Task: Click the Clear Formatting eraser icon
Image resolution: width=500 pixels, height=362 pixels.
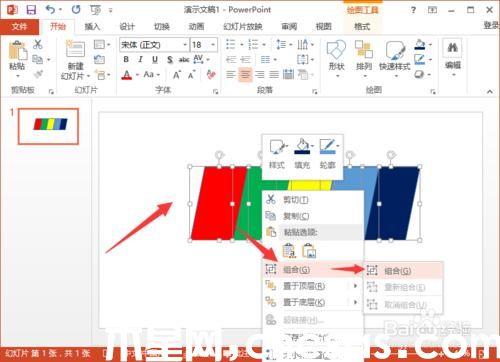Action: click(211, 74)
